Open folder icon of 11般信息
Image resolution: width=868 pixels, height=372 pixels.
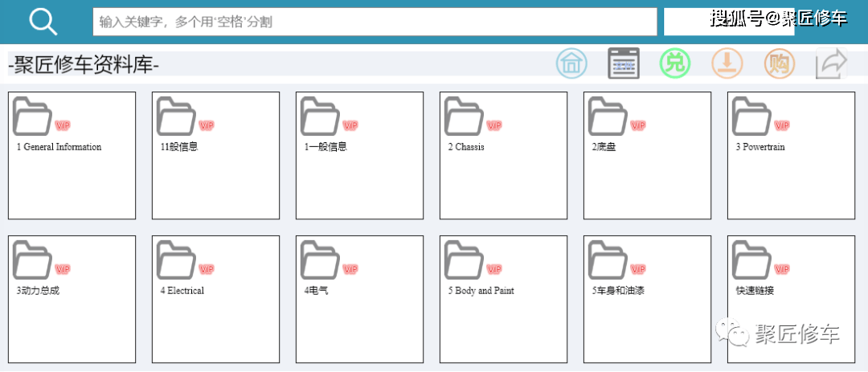click(x=176, y=117)
